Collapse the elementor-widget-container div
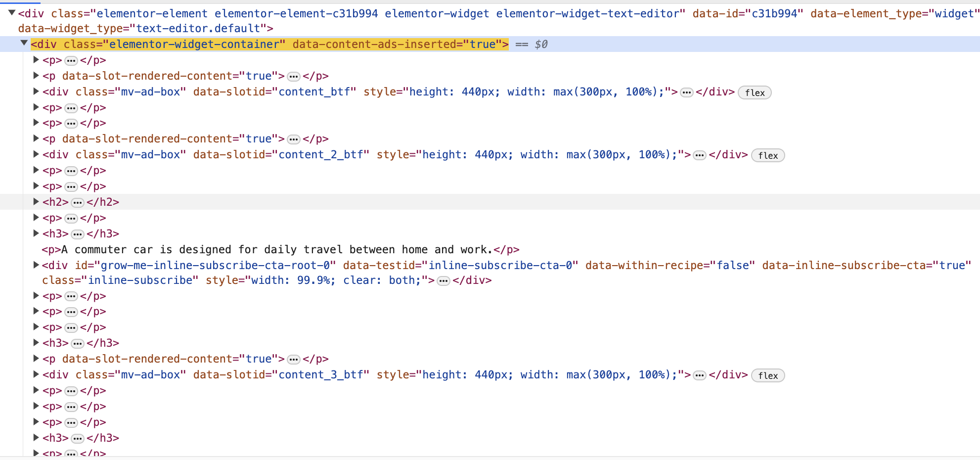 [x=24, y=44]
